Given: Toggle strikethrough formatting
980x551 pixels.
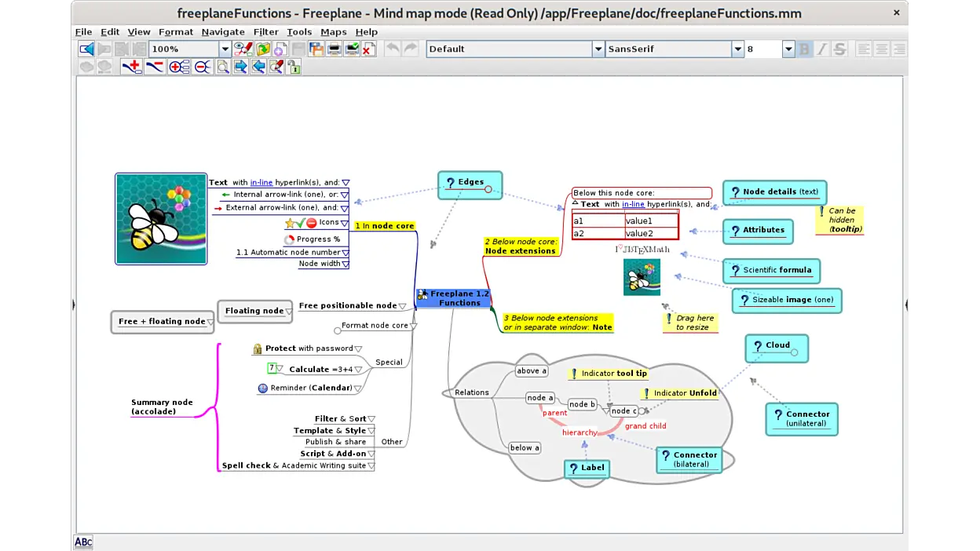Looking at the screenshot, I should [839, 49].
